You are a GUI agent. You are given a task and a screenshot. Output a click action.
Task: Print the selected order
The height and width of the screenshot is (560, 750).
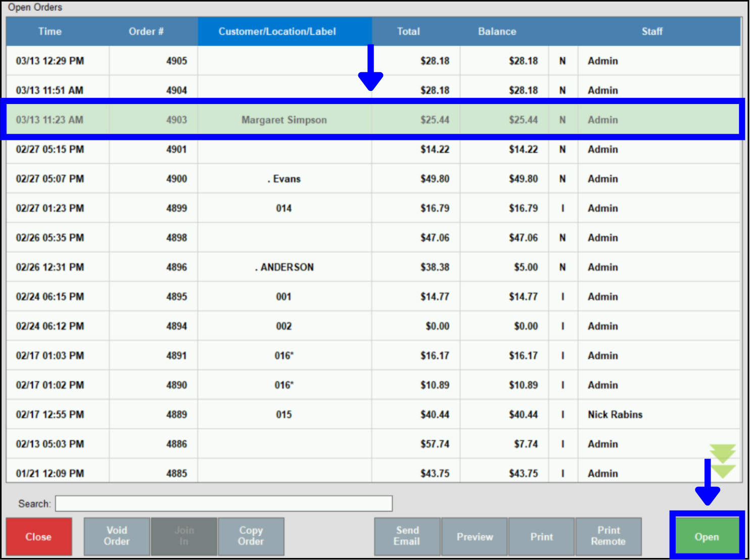coord(541,536)
